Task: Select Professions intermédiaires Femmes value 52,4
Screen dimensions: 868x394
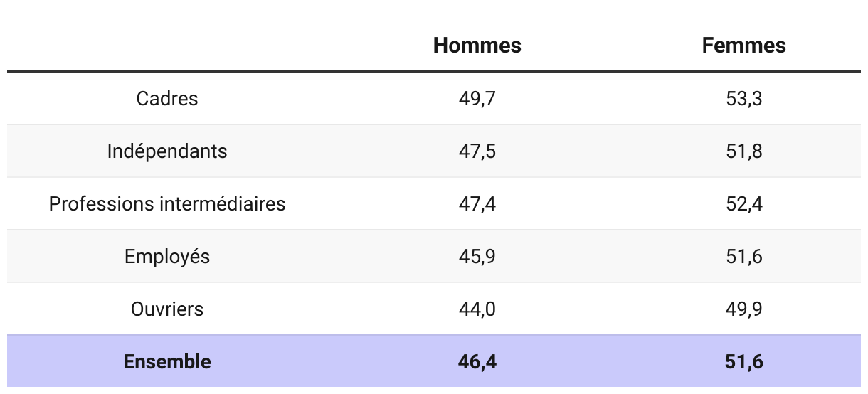Action: pyautogui.click(x=743, y=203)
